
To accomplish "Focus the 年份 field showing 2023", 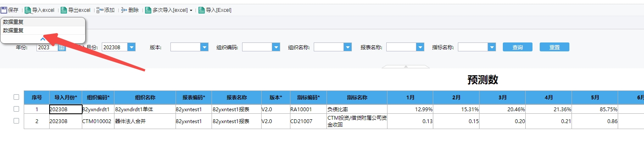I will 47,47.
